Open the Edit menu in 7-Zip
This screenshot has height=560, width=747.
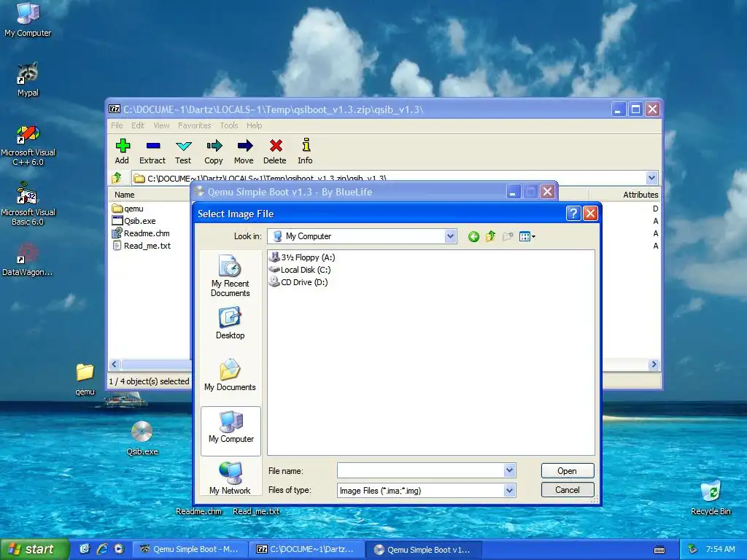point(138,125)
